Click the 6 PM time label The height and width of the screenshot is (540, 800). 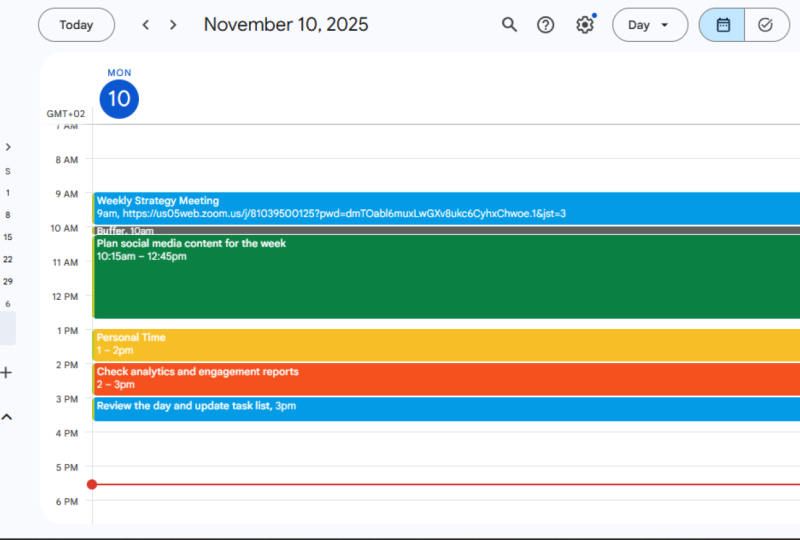point(67,502)
